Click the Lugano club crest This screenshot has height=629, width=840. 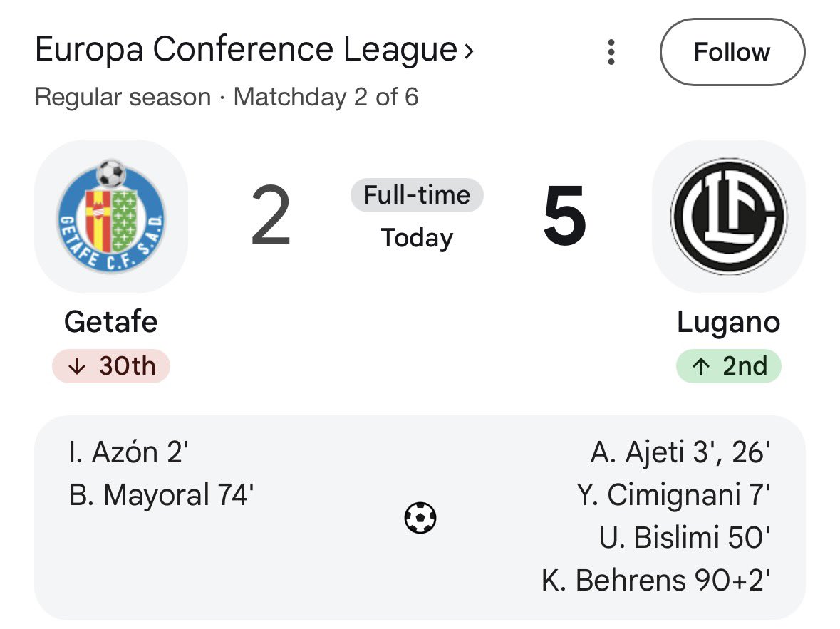coord(729,216)
